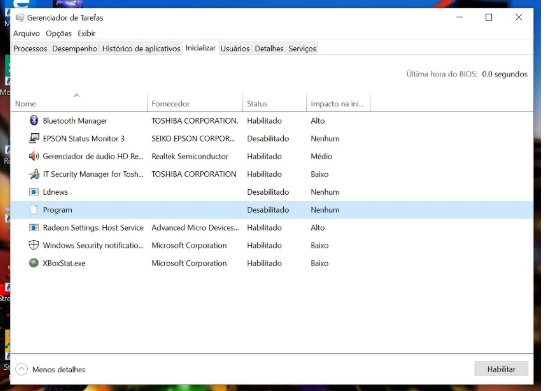Image resolution: width=558 pixels, height=391 pixels.
Task: Click the blank Program file icon
Action: click(x=34, y=210)
